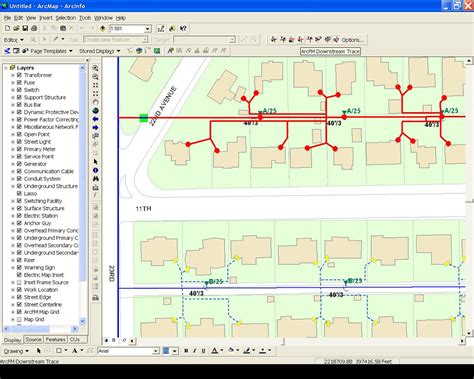Select the arrow pointer in the Drawing toolbar

click(x=39, y=351)
